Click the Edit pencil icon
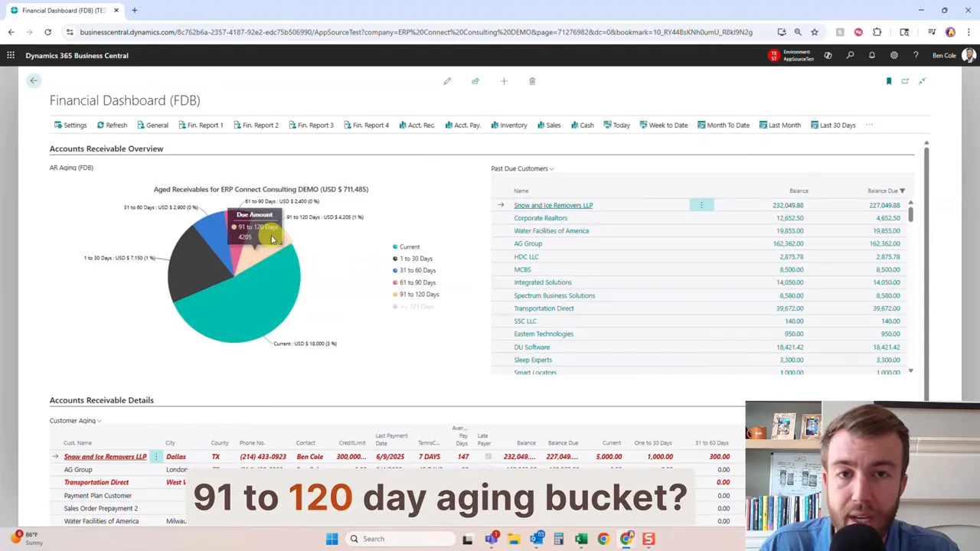The image size is (980, 551). (x=447, y=80)
